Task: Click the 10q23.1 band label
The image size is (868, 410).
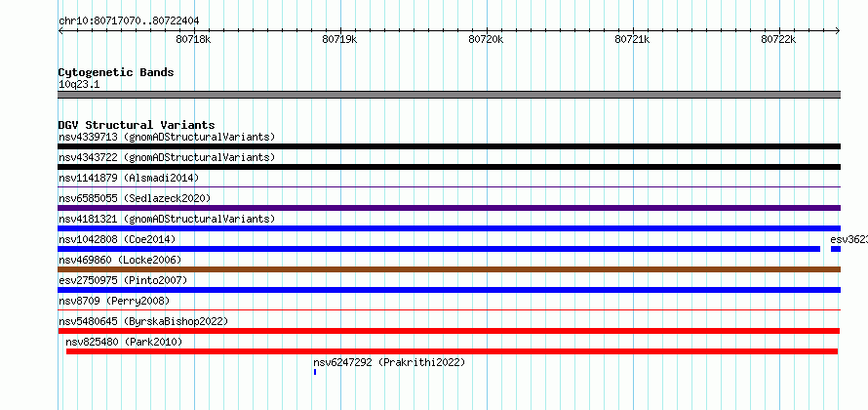Action: 79,85
